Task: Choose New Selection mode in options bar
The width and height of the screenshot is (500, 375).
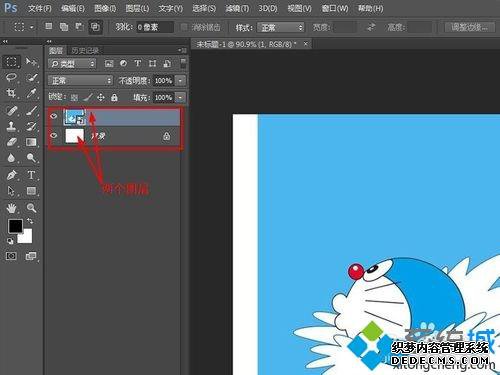Action: pyautogui.click(x=49, y=26)
